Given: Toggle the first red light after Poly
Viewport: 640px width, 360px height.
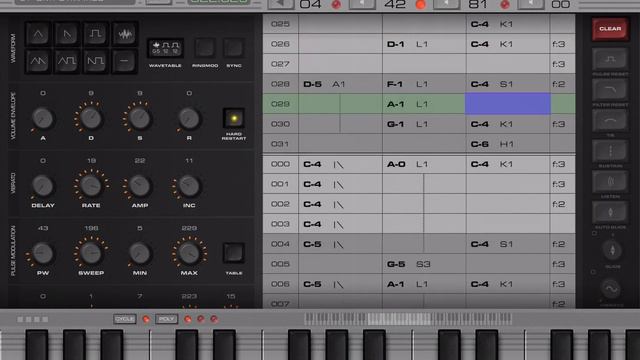Looking at the screenshot, I should click(188, 319).
